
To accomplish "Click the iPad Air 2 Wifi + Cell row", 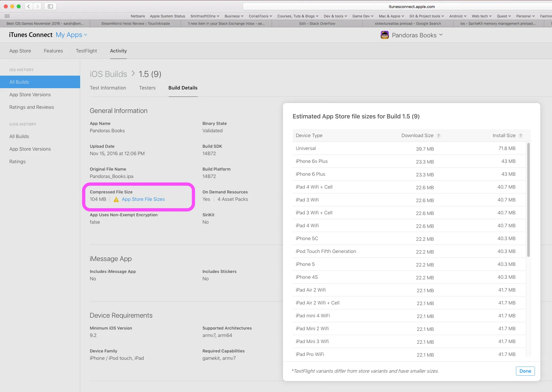I will 409,303.
